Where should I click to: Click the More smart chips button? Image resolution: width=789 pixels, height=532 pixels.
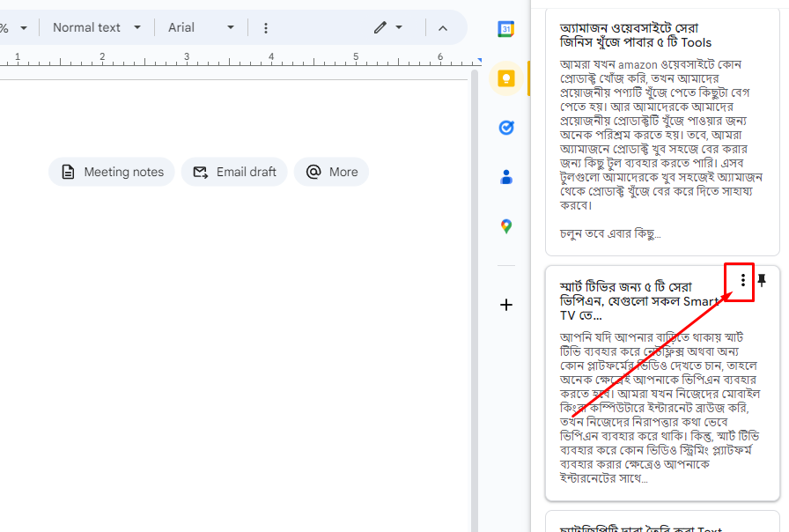(x=331, y=172)
